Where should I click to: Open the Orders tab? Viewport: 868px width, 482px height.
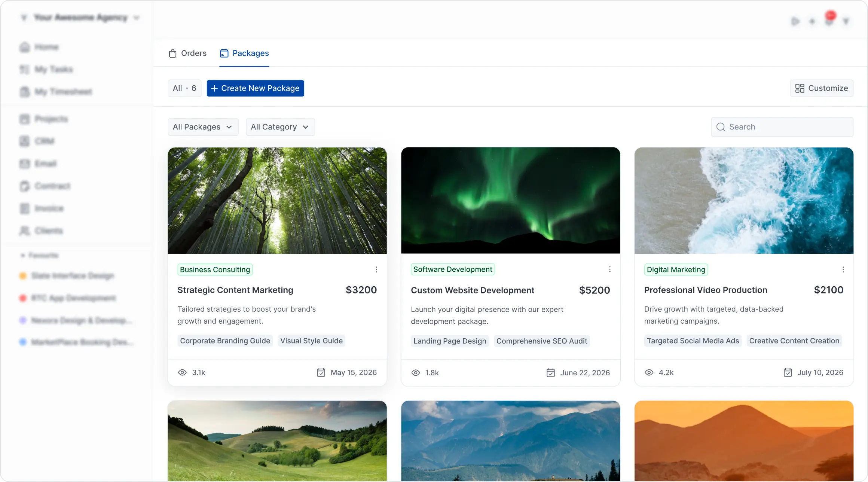(x=187, y=53)
